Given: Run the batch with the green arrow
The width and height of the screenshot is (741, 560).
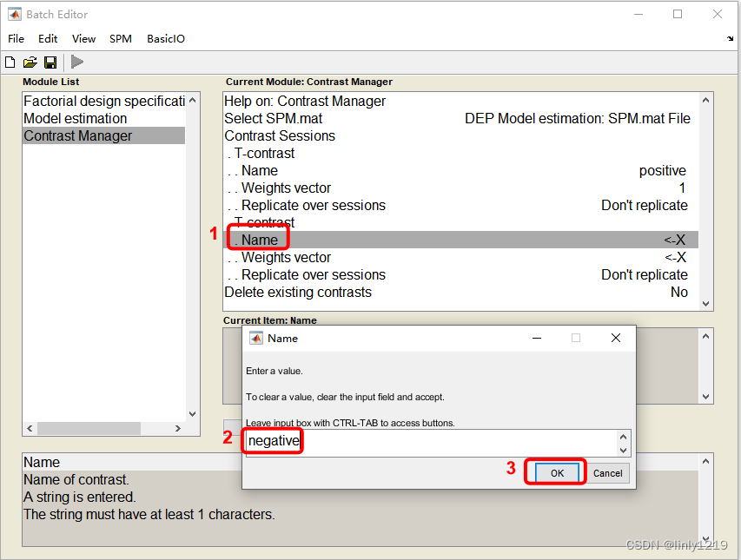Looking at the screenshot, I should (76, 62).
